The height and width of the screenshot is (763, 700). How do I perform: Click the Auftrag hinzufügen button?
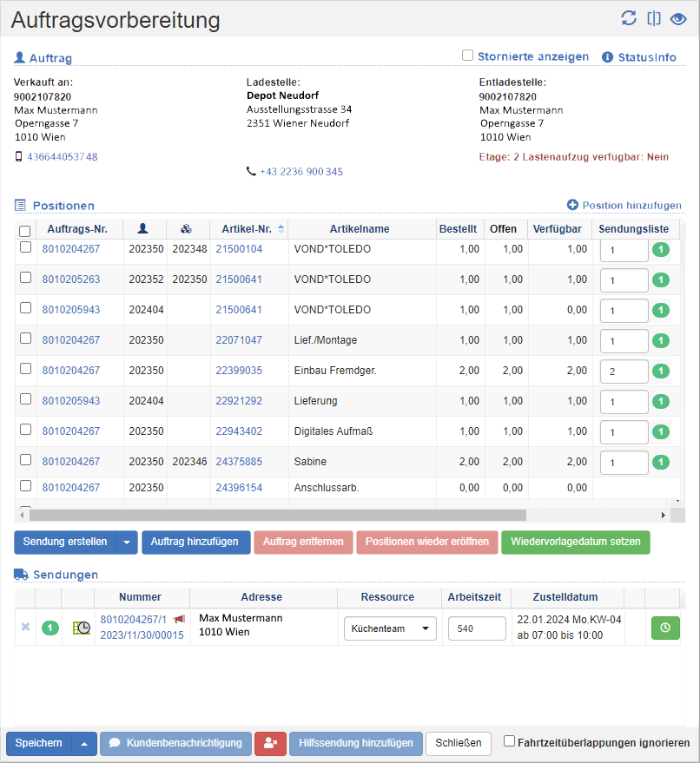click(x=195, y=543)
